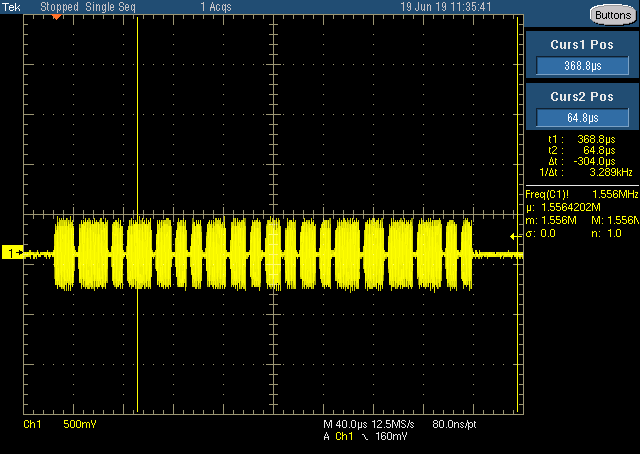Select the Curs2 Pos label
Image resolution: width=640 pixels, height=454 pixels.
[581, 97]
